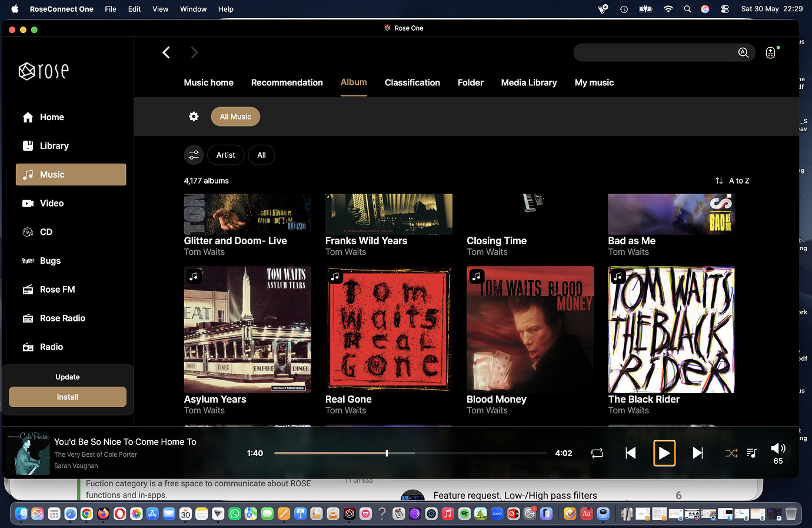Image resolution: width=812 pixels, height=528 pixels.
Task: Go forward with the right arrow
Action: tap(194, 52)
